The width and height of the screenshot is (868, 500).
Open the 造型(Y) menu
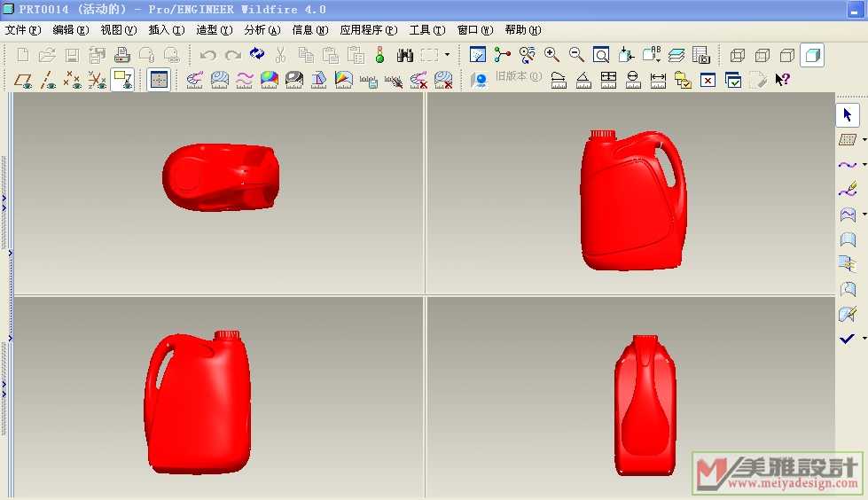point(215,30)
